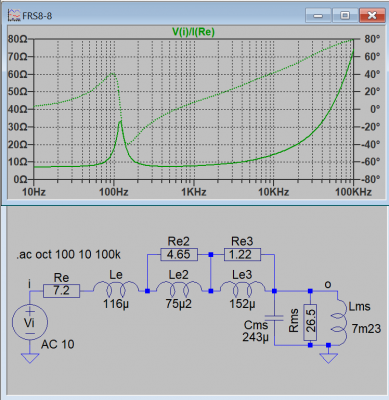
Task: Close the FRS8-8 plot window
Action: (x=372, y=16)
